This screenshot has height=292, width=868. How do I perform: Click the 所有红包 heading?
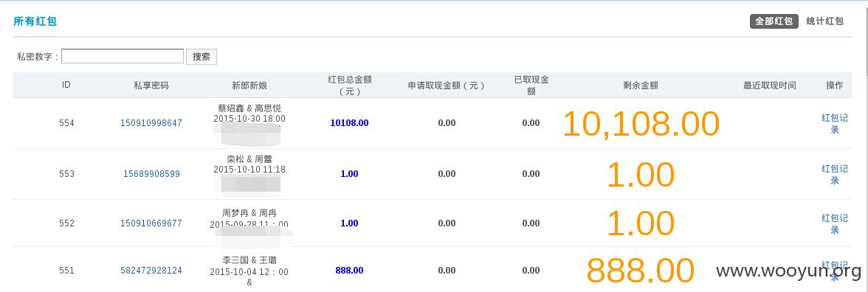pyautogui.click(x=35, y=21)
